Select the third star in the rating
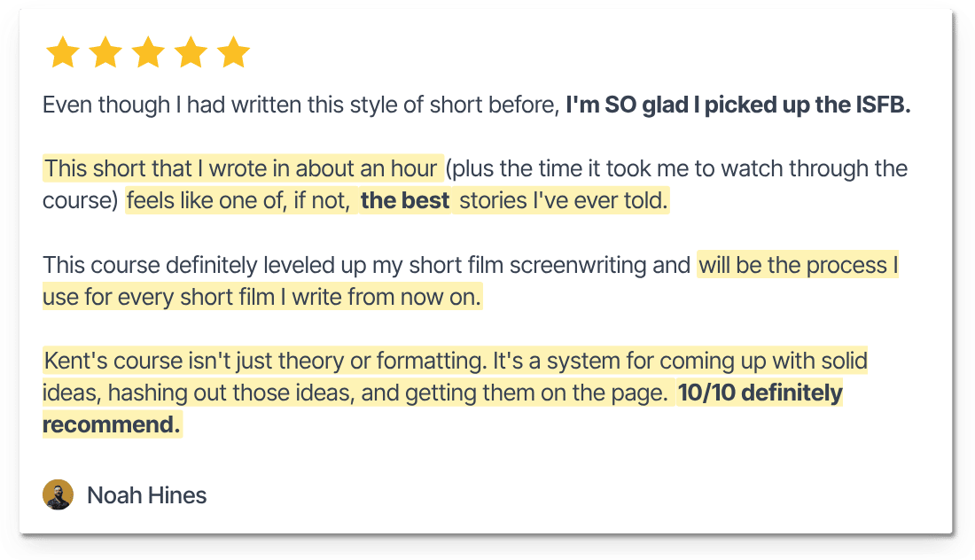This screenshot has width=975, height=560. point(148,53)
